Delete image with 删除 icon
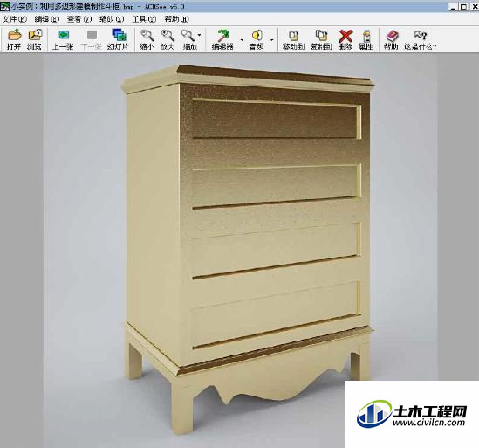Image resolution: width=479 pixels, height=448 pixels. 346,39
